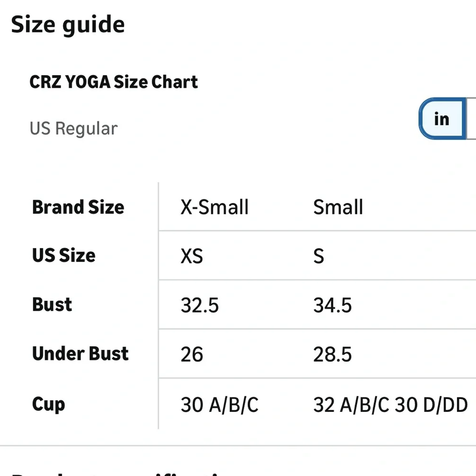Click the 32.5 bust measurement cell
The image size is (476, 476).
point(199,306)
